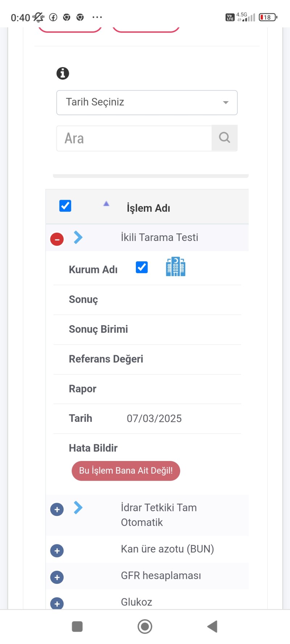The height and width of the screenshot is (644, 290).
Task: Sort by İşlem Adı column arrow
Action: pos(106,204)
